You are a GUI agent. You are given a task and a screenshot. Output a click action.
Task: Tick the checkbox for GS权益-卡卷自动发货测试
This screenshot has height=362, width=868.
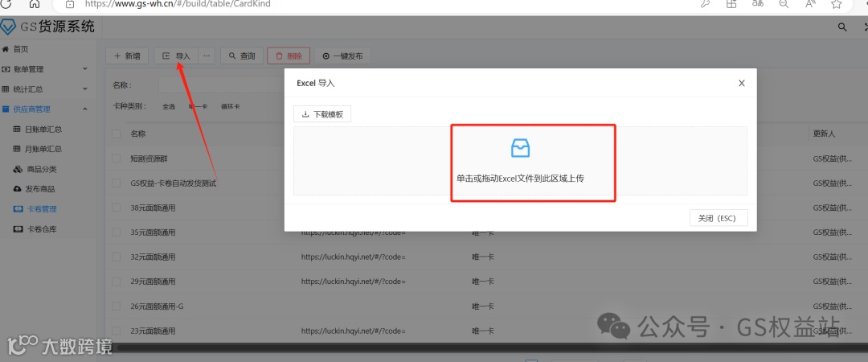pos(116,183)
